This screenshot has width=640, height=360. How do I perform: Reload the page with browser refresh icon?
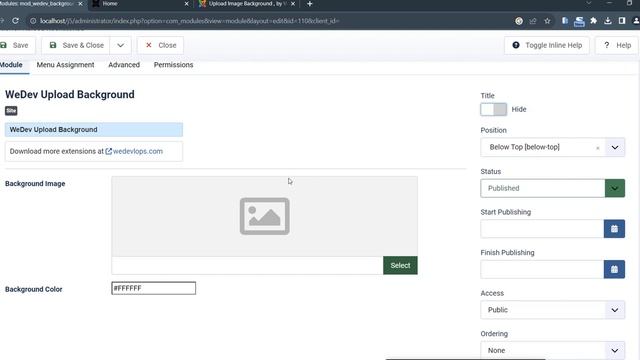tap(15, 21)
